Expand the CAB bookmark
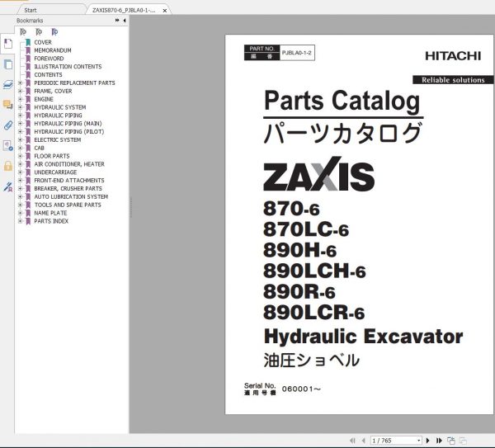495x448 pixels. (20, 148)
